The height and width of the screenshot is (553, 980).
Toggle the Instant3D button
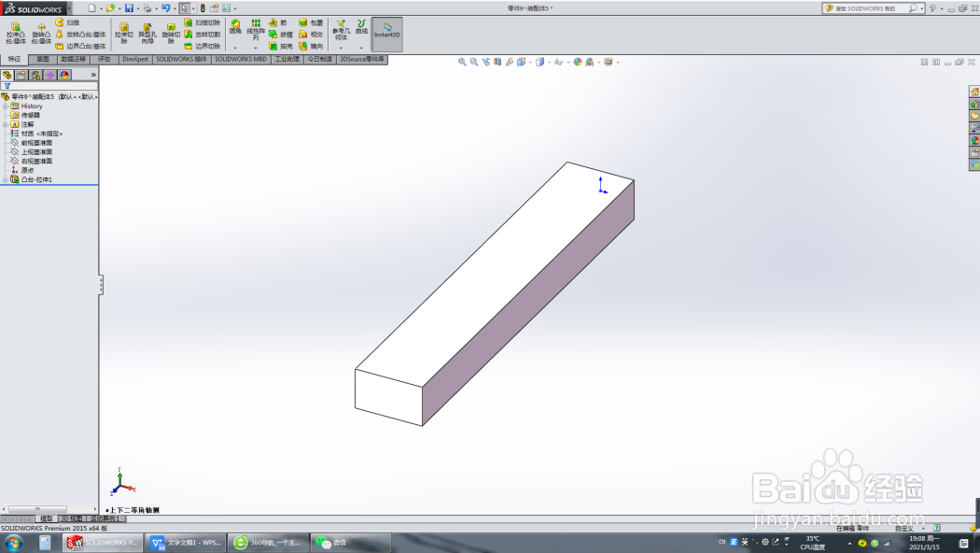click(x=387, y=34)
